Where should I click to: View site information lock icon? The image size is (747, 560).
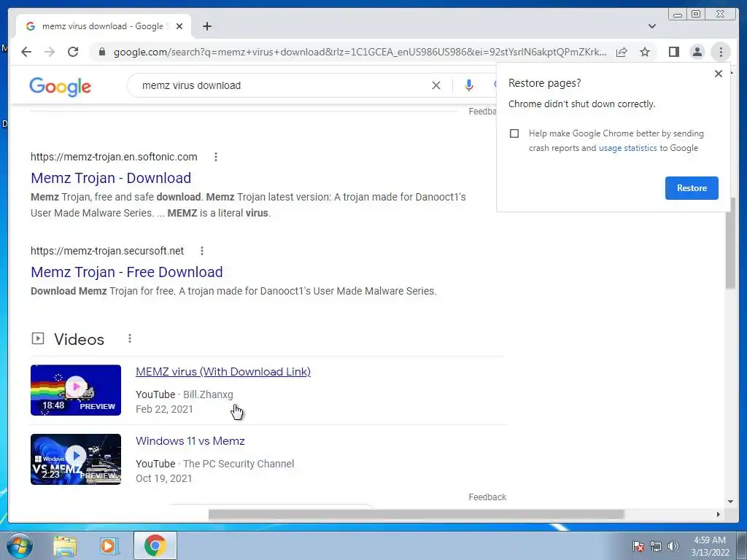click(x=101, y=52)
